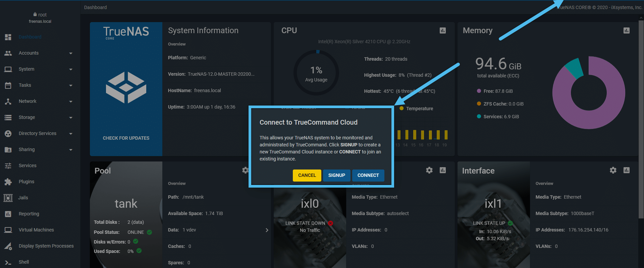Click the Network topology icon

point(8,101)
